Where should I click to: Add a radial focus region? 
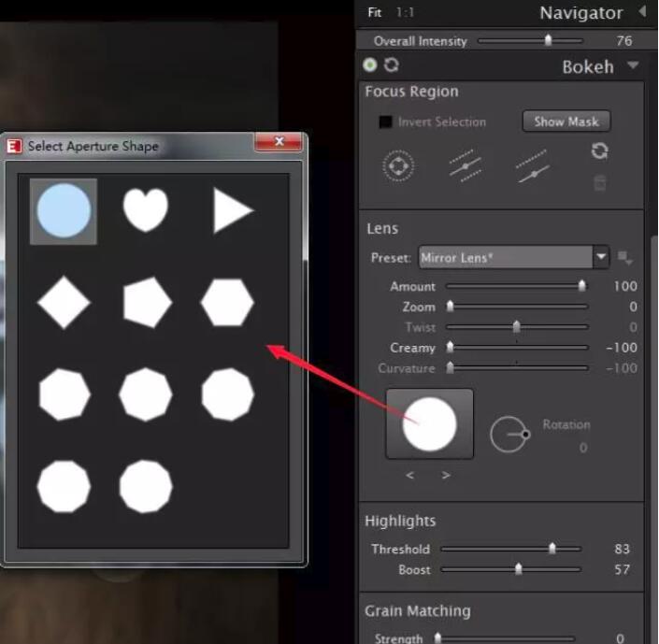[398, 166]
